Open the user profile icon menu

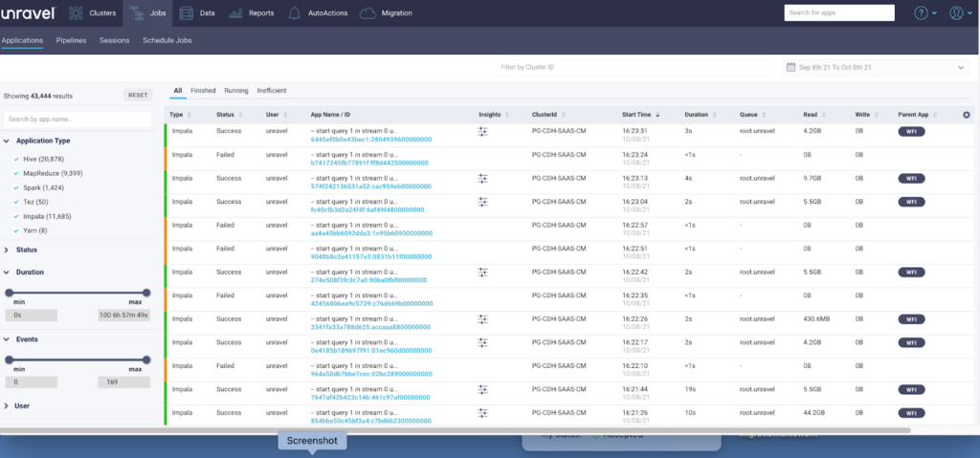955,13
